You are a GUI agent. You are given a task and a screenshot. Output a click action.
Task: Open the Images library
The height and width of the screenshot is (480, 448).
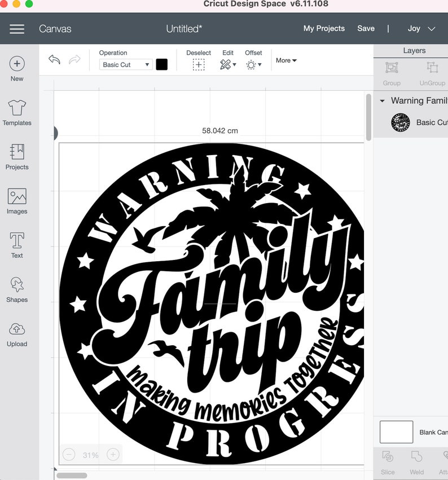(x=17, y=201)
